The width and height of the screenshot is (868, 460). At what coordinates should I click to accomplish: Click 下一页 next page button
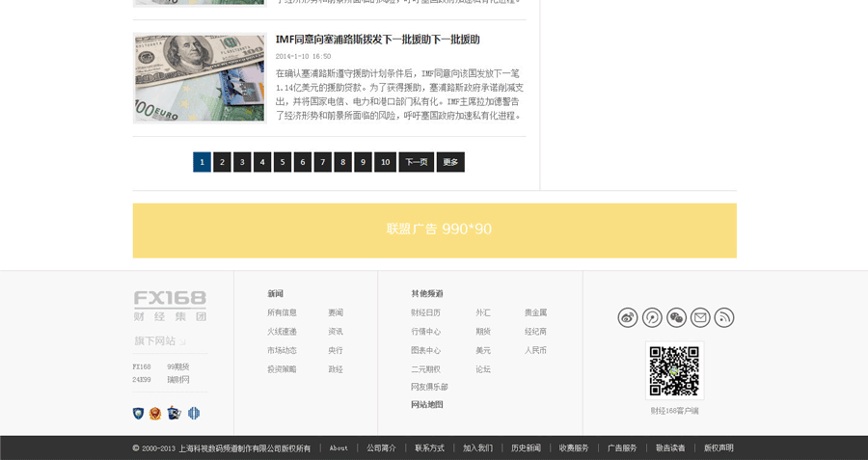(x=416, y=162)
